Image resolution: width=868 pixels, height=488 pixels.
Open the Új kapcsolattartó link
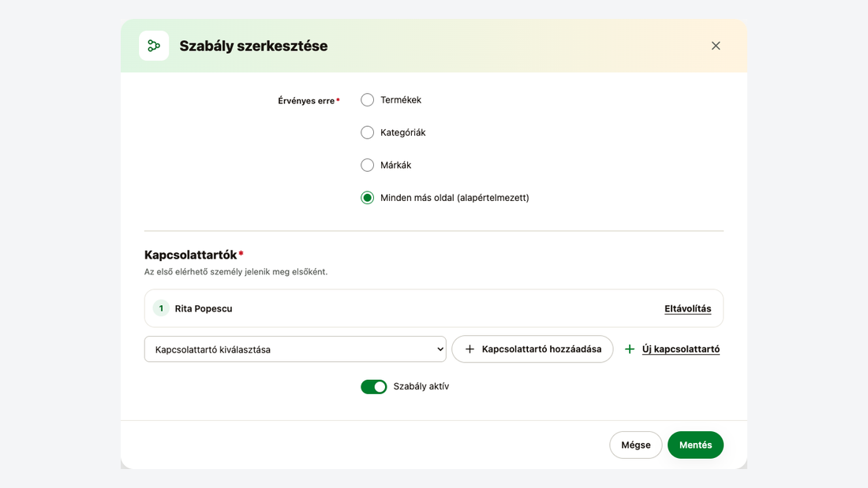(x=681, y=349)
